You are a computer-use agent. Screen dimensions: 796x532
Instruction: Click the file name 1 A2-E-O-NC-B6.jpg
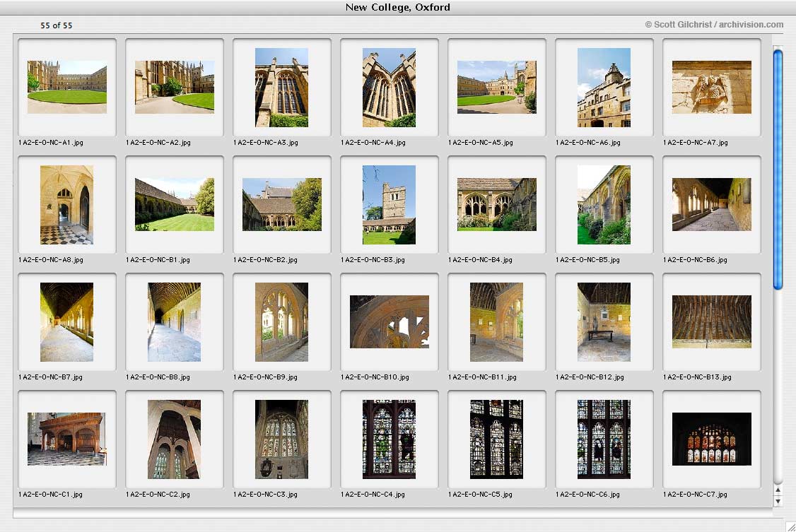[695, 260]
